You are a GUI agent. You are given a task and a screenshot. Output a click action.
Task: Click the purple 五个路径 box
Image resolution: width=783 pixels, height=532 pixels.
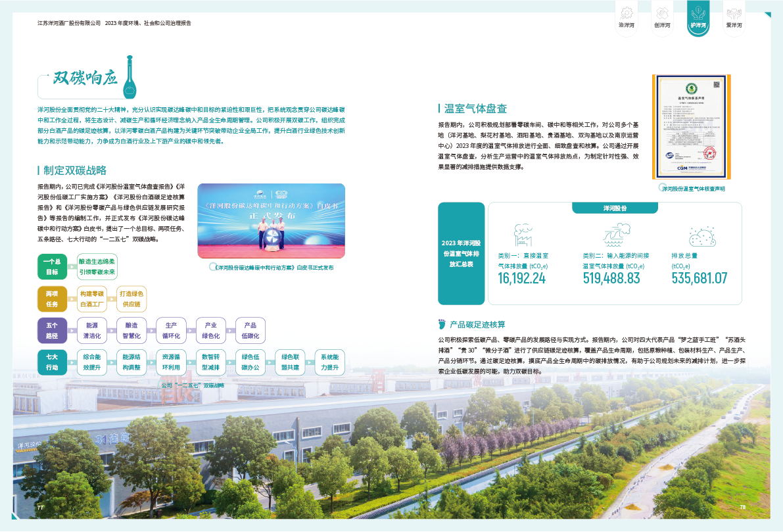coord(52,330)
